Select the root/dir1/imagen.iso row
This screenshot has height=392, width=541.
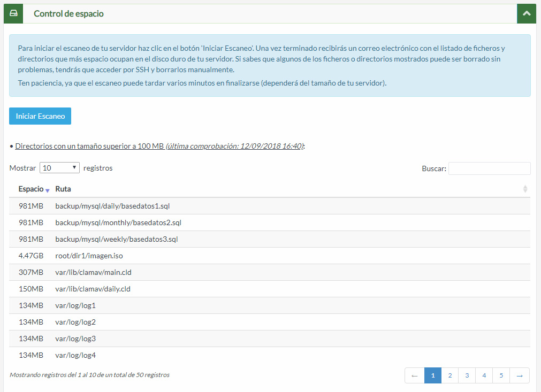pyautogui.click(x=89, y=256)
